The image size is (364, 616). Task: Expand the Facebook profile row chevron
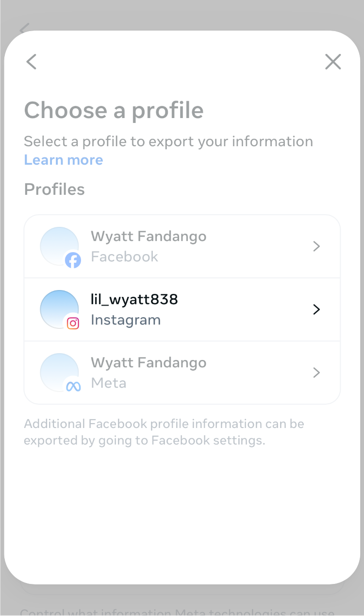[316, 246]
